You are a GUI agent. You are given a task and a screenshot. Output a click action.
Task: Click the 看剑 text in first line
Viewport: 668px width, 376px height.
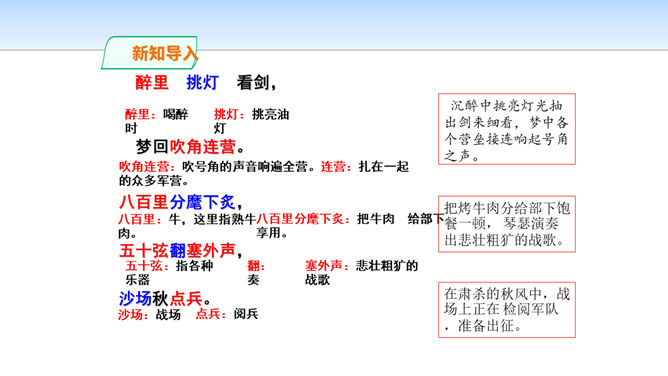[253, 82]
